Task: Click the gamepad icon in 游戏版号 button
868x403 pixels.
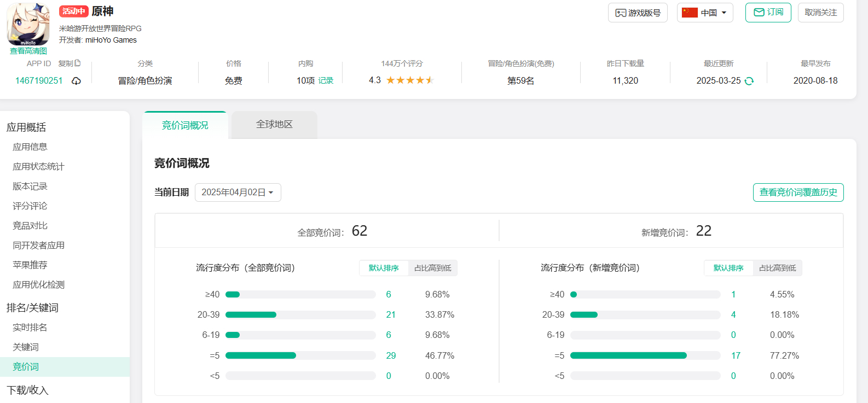Action: 621,13
